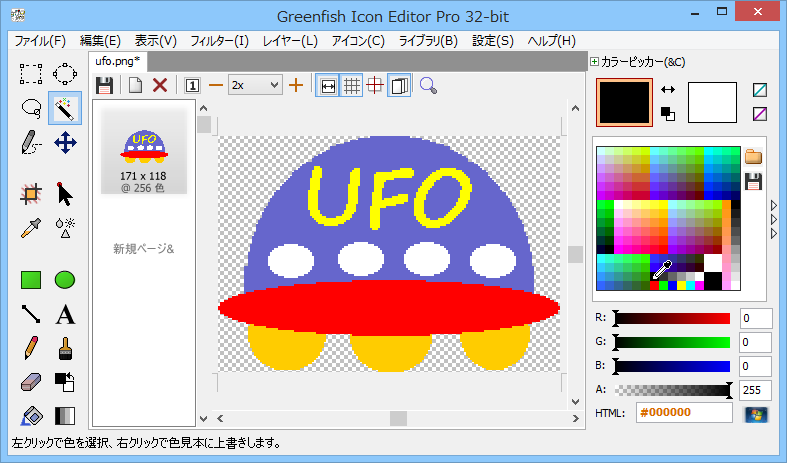Screen dimensions: 787x463
Task: Save the swatch palette
Action: [753, 181]
